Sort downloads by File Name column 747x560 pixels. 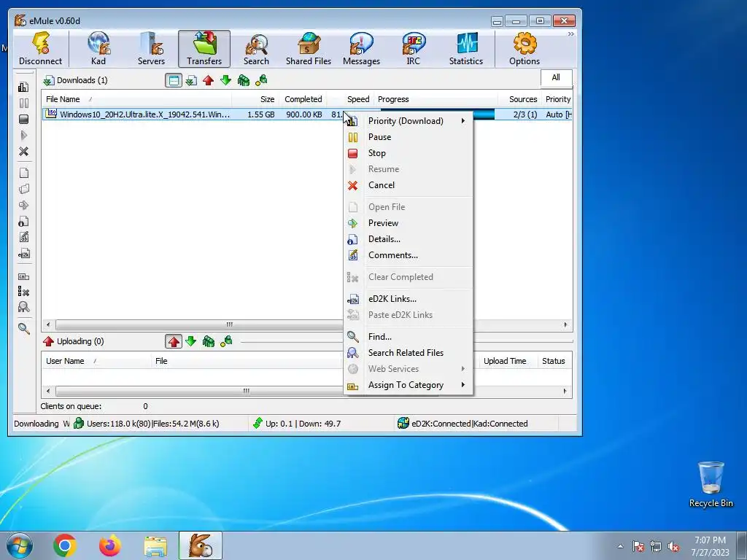pos(136,99)
